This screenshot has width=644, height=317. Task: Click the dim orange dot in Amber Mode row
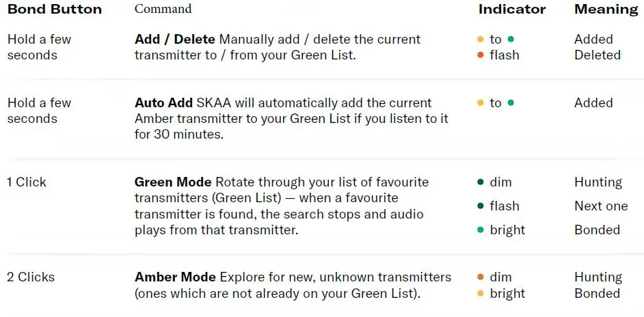click(x=481, y=277)
